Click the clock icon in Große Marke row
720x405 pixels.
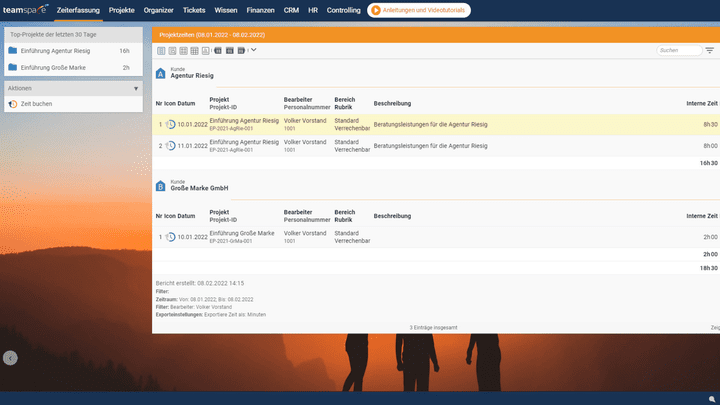171,237
